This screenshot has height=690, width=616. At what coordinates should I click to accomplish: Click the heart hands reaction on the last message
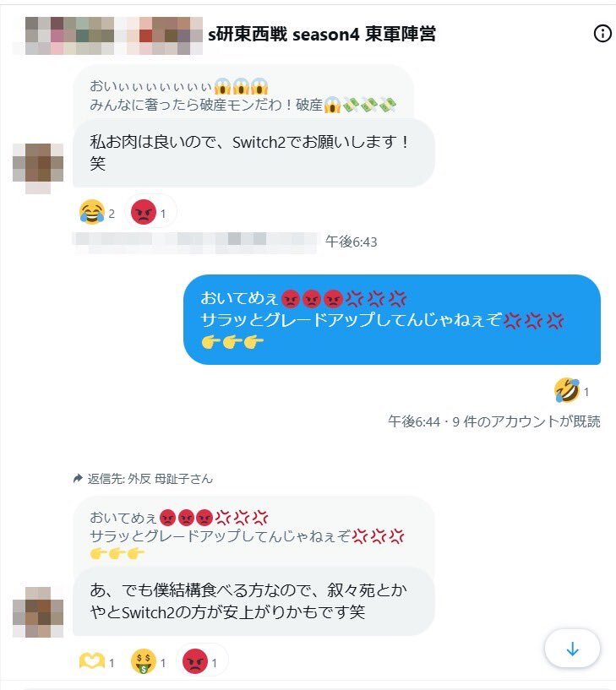(x=97, y=661)
